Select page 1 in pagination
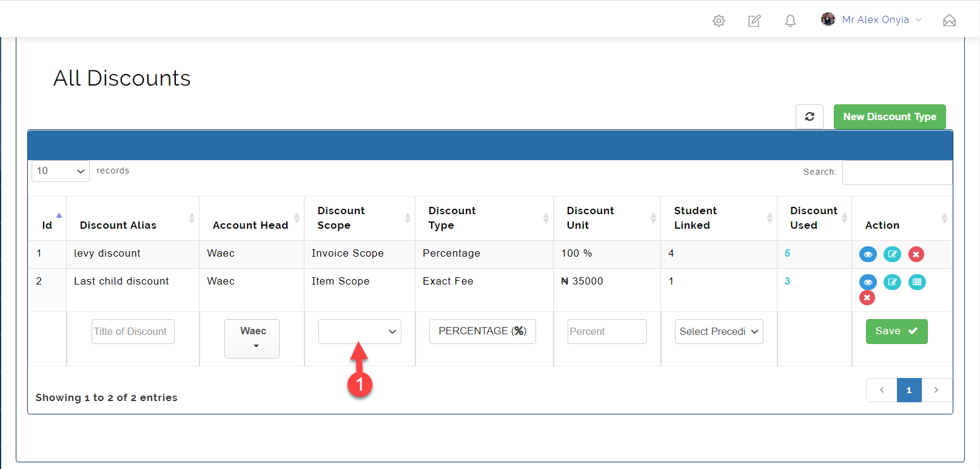This screenshot has width=980, height=469. point(909,390)
